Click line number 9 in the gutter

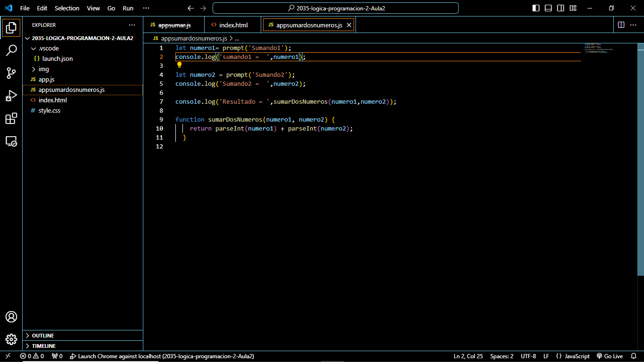coord(161,120)
